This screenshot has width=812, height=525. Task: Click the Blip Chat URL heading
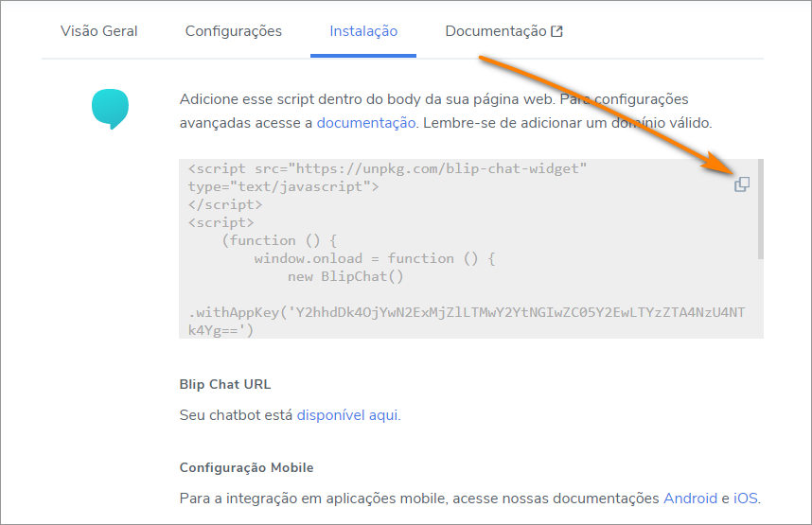224,384
